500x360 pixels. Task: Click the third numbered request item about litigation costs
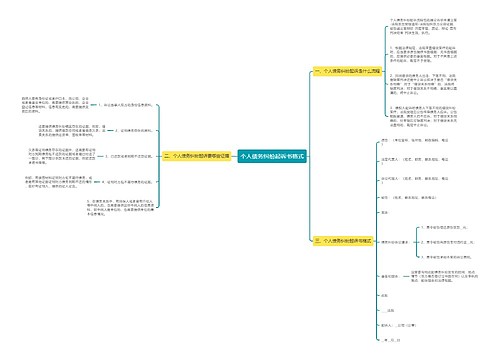pyautogui.click(x=446, y=257)
